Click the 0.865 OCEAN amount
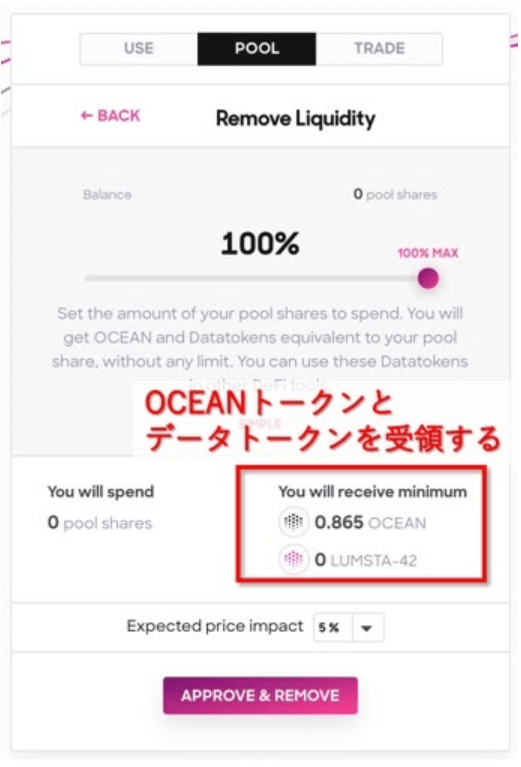This screenshot has height=767, width=521. (x=370, y=522)
